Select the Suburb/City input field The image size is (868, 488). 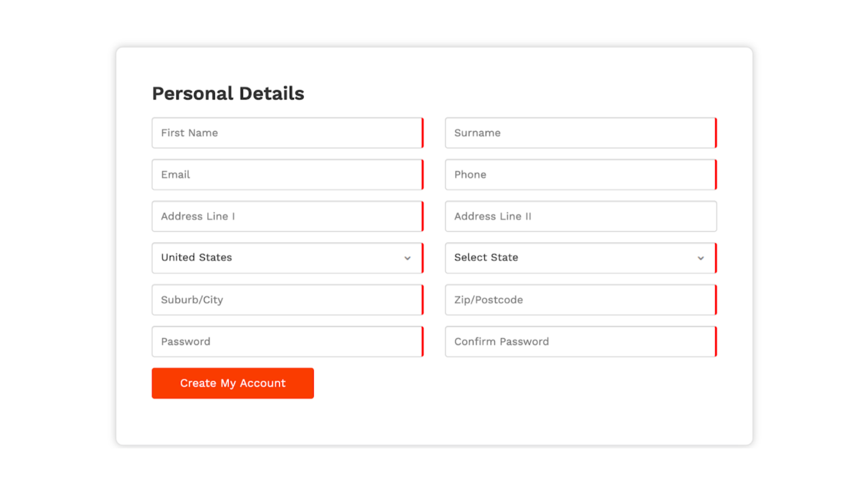coord(288,300)
